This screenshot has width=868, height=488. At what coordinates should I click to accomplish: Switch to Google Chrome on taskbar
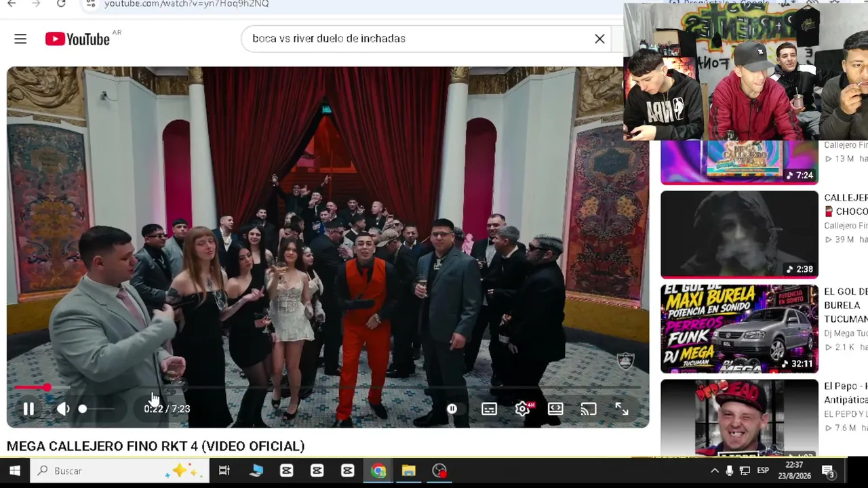pos(378,470)
